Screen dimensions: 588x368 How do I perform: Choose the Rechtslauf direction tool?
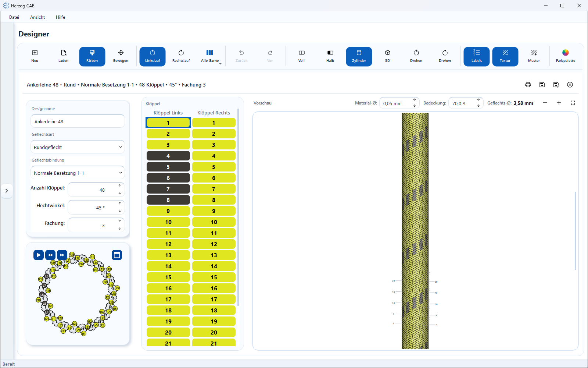(x=181, y=56)
